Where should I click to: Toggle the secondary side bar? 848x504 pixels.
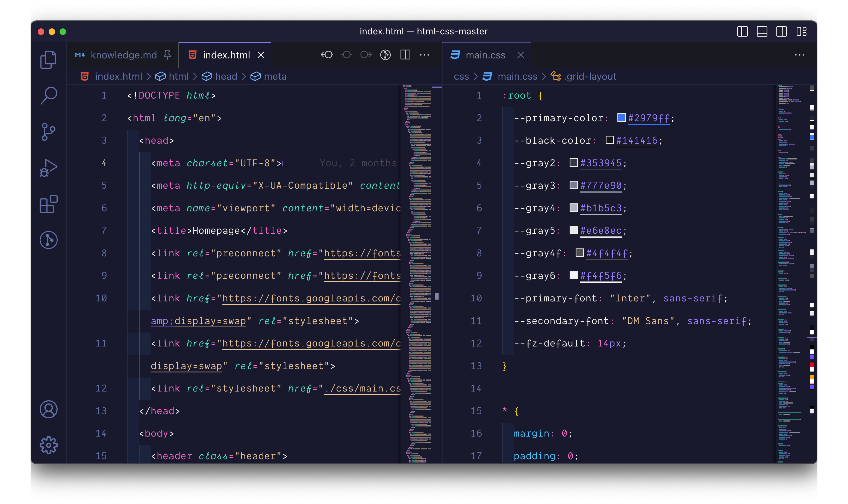(782, 31)
